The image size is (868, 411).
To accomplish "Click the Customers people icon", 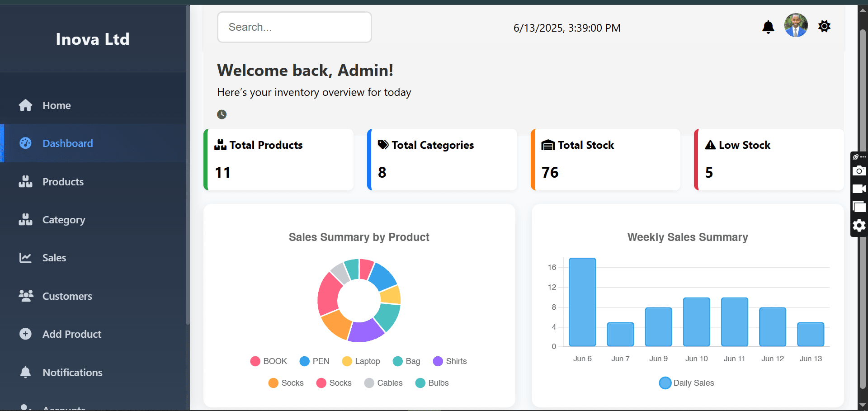I will click(x=26, y=296).
